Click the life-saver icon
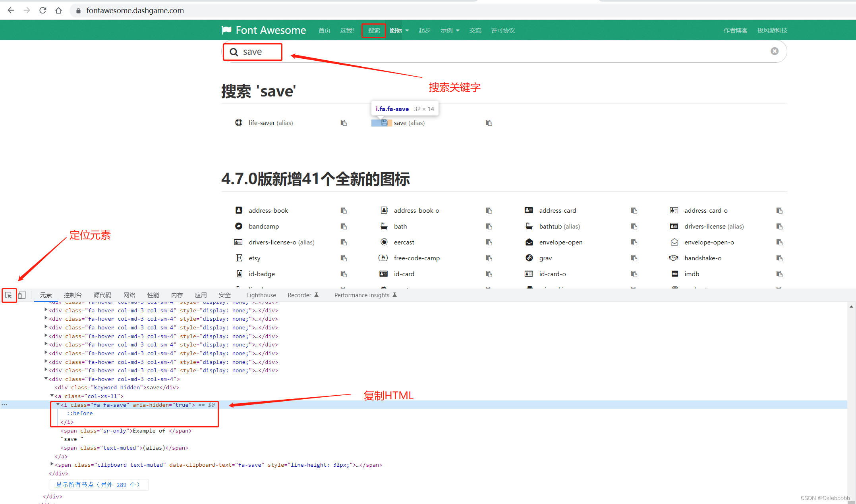Image resolution: width=856 pixels, height=504 pixels. (x=239, y=123)
